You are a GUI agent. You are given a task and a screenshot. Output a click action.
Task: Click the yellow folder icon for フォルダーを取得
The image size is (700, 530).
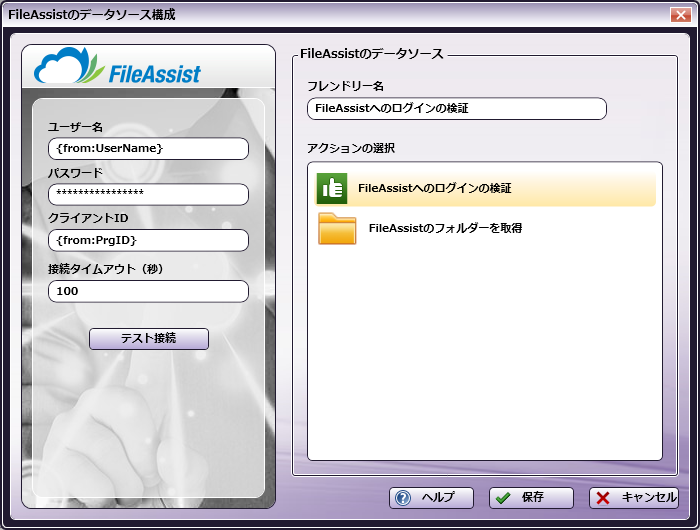tap(337, 229)
